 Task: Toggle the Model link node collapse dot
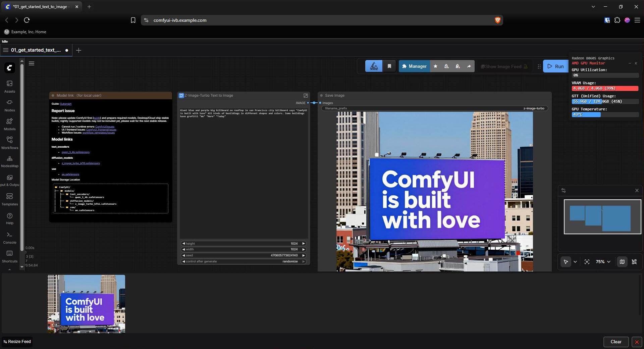(53, 96)
